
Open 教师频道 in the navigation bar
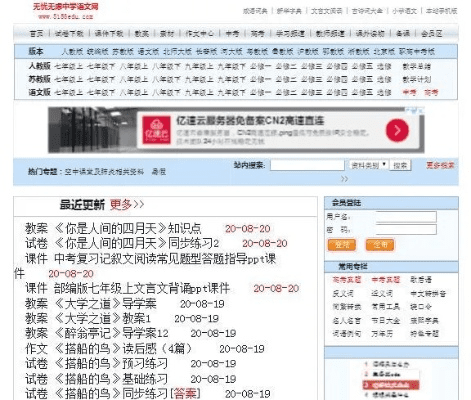[330, 34]
